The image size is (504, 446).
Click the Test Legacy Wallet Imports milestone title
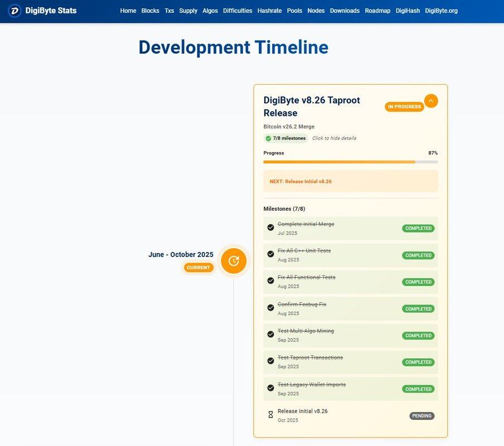[312, 385]
